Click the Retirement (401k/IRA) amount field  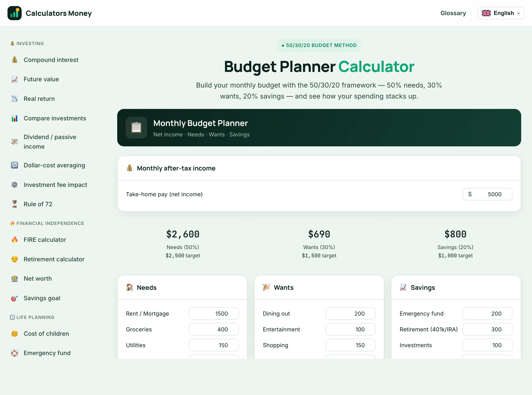pyautogui.click(x=487, y=329)
